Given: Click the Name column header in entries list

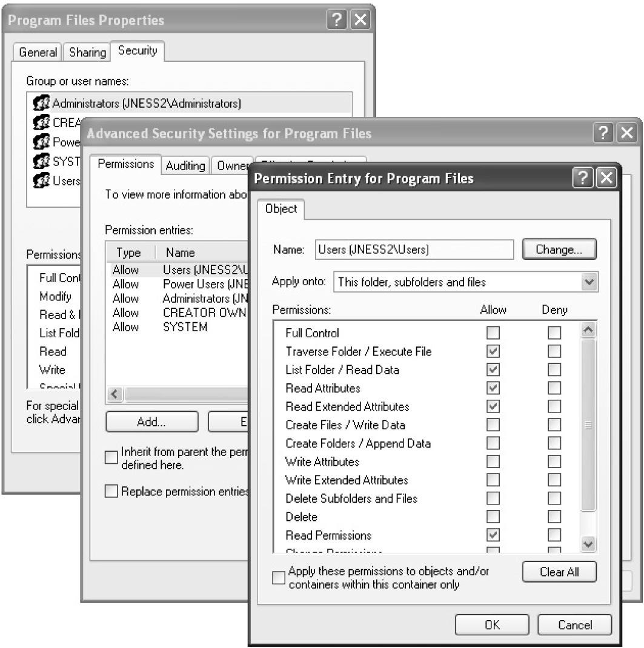Looking at the screenshot, I should coord(202,253).
